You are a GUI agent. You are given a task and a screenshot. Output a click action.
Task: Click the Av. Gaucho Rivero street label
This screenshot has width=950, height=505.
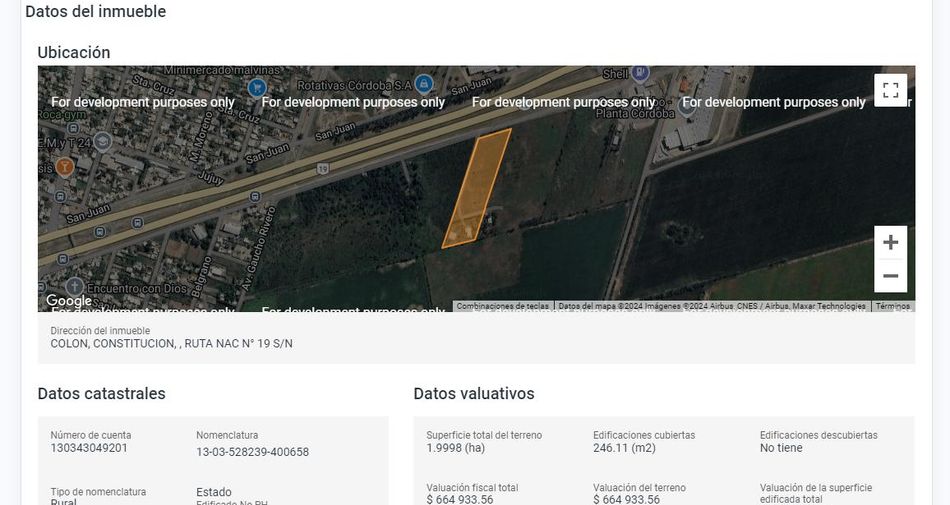point(259,249)
